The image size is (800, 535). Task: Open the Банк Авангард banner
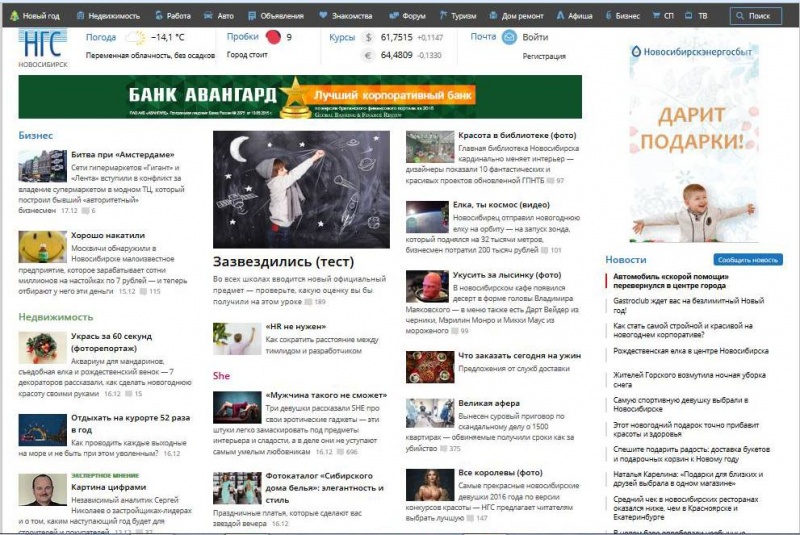point(300,96)
